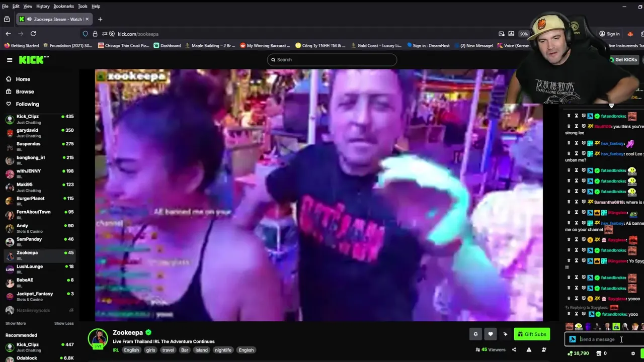Open chat settings gear icon
The width and height of the screenshot is (644, 362).
[633, 353]
